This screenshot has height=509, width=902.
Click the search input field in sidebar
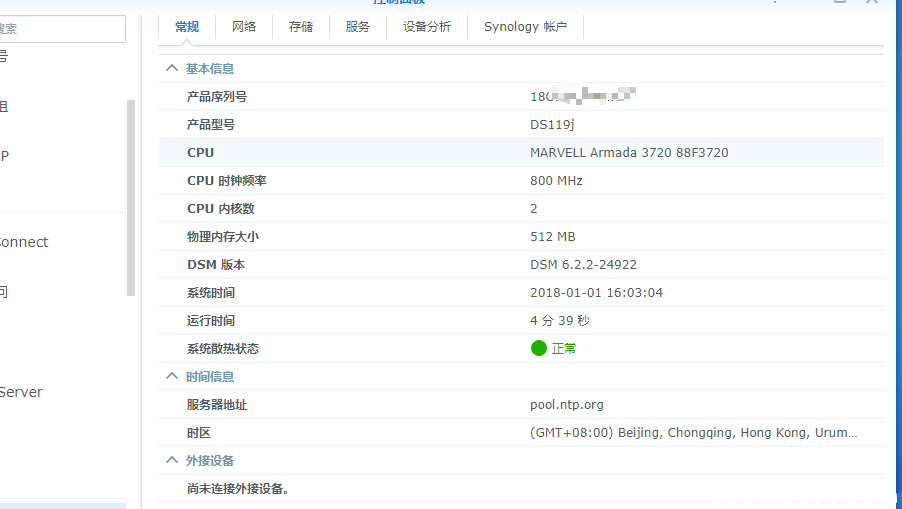(62, 29)
